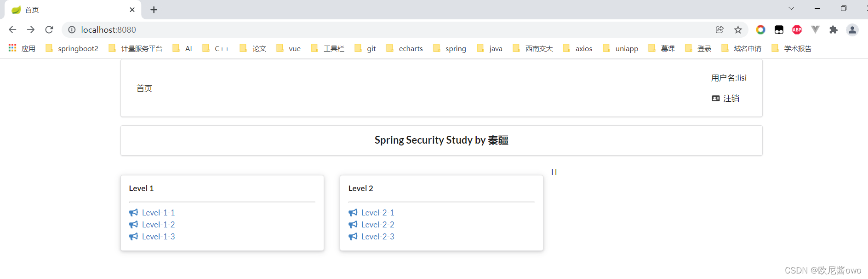Image resolution: width=868 pixels, height=279 pixels.
Task: Open the uniapp bookmark folder
Action: [x=620, y=48]
